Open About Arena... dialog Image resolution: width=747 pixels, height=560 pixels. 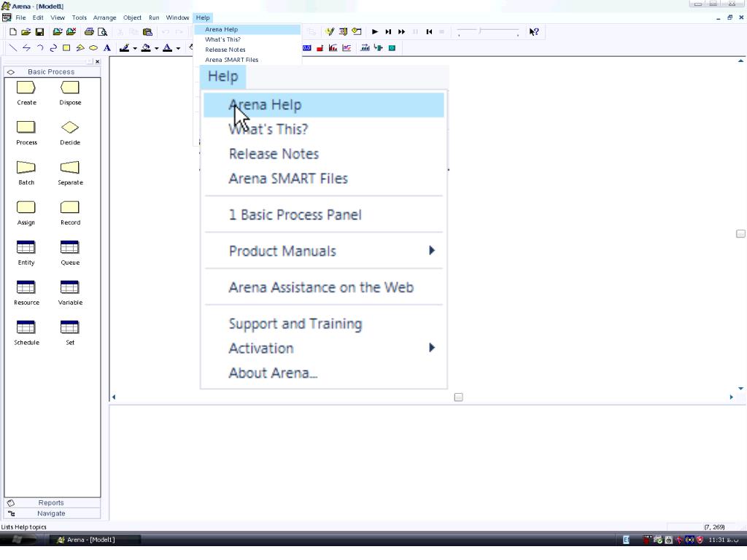324,373
